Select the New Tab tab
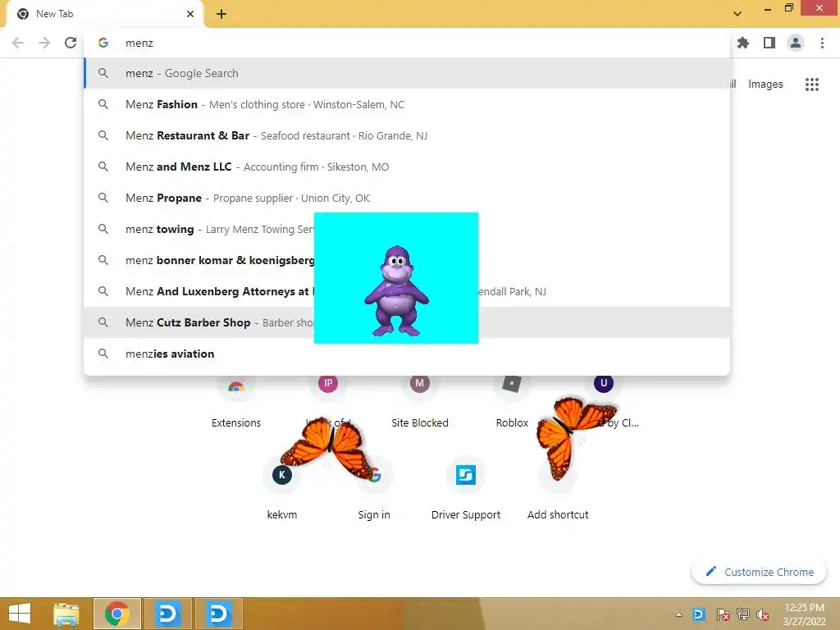This screenshot has height=630, width=840. 104,15
